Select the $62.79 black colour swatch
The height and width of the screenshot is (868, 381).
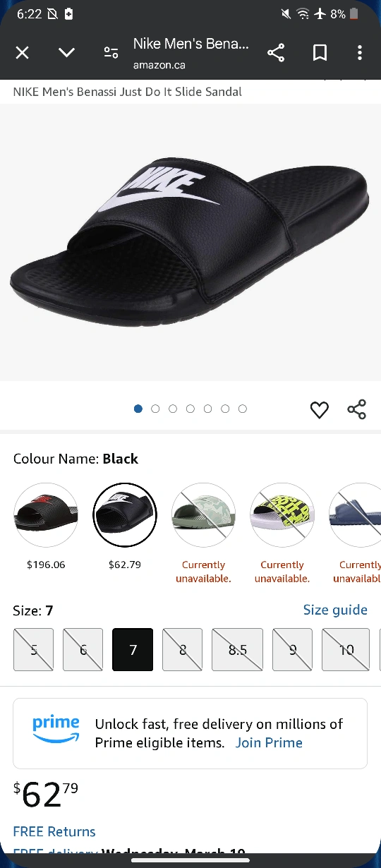(125, 515)
